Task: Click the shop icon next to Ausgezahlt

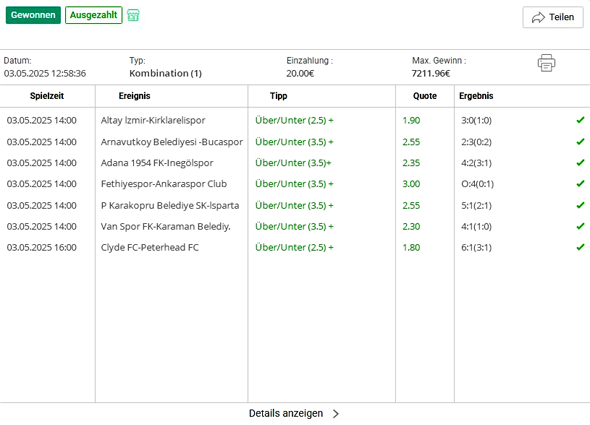Action: pos(133,15)
